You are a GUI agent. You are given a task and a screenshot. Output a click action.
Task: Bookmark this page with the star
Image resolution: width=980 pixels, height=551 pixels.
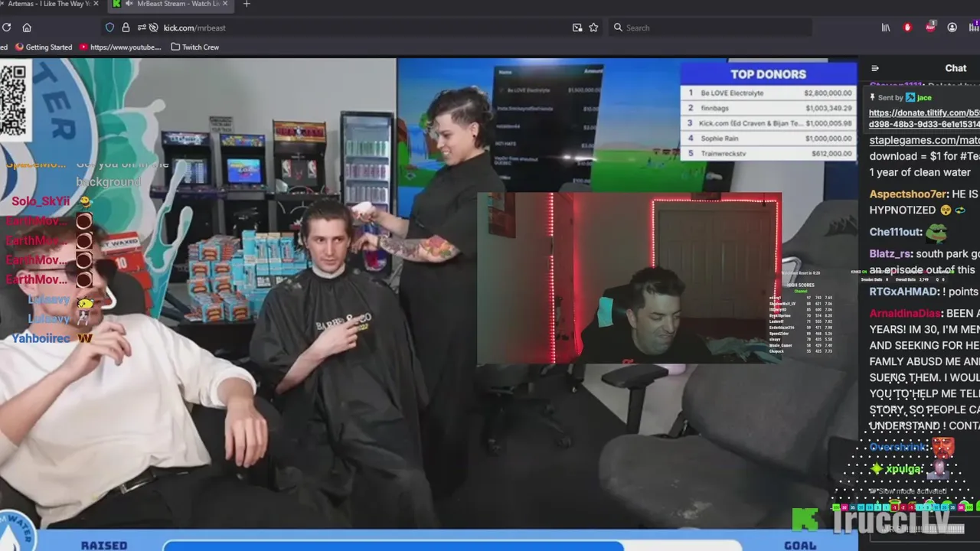593,28
